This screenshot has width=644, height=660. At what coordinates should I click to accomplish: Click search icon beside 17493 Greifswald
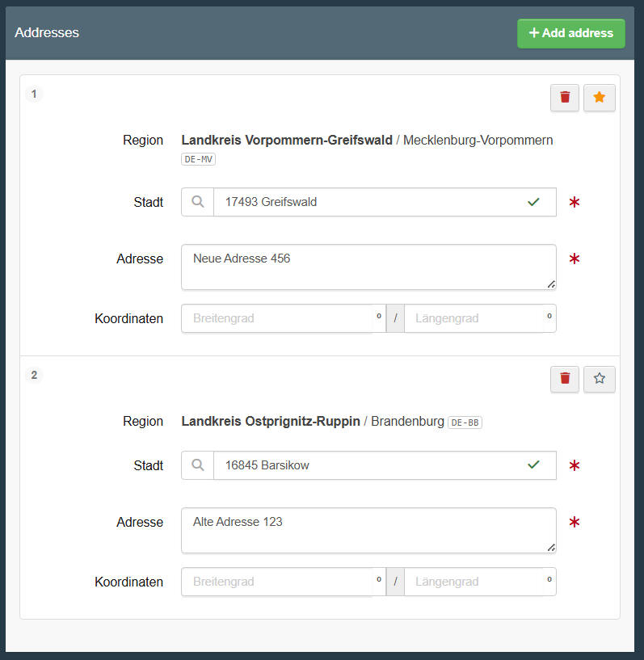pos(198,202)
